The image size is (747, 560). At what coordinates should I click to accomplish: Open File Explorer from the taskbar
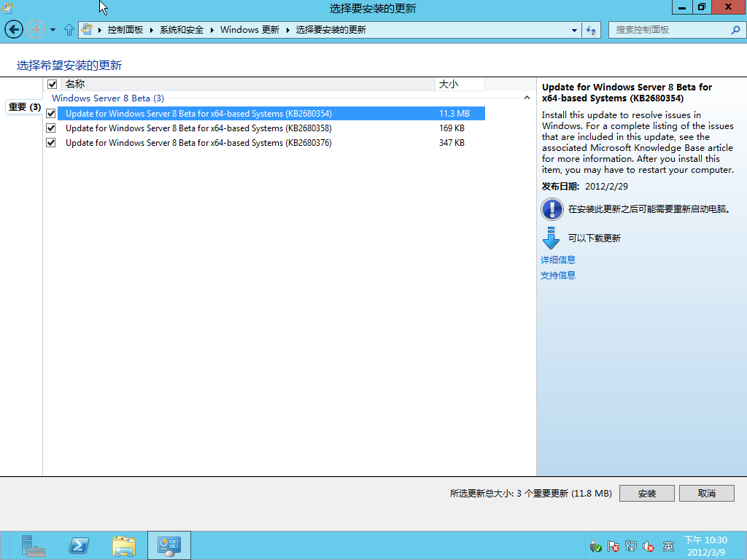(124, 545)
